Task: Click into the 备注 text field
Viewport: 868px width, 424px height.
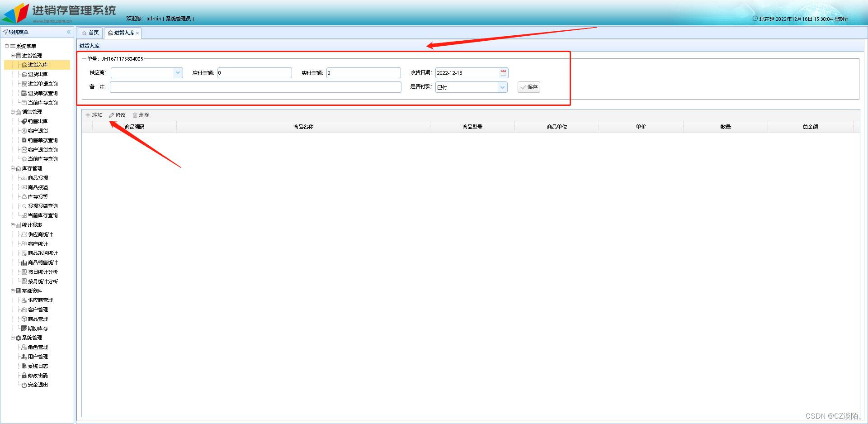Action: click(x=255, y=87)
